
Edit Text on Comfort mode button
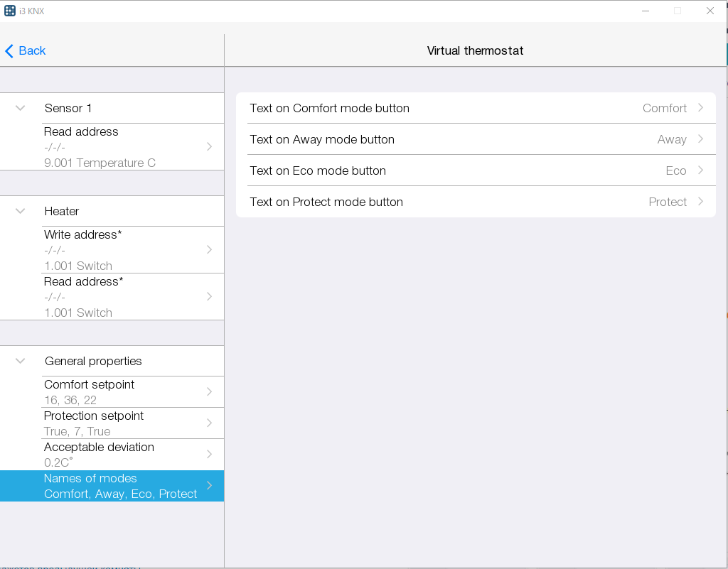(475, 108)
